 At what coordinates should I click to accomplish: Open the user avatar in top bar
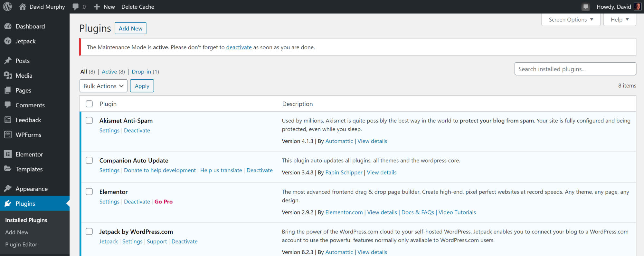(x=638, y=6)
